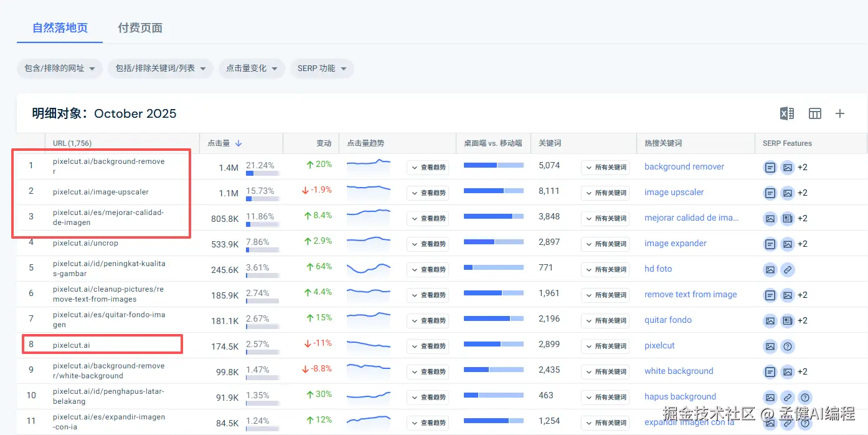The width and height of the screenshot is (868, 435).
Task: Click the image icon in hapus background row
Action: pyautogui.click(x=770, y=397)
